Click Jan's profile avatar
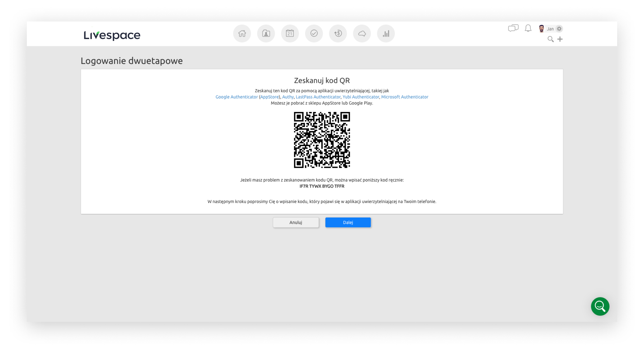644x347 pixels. pyautogui.click(x=541, y=28)
